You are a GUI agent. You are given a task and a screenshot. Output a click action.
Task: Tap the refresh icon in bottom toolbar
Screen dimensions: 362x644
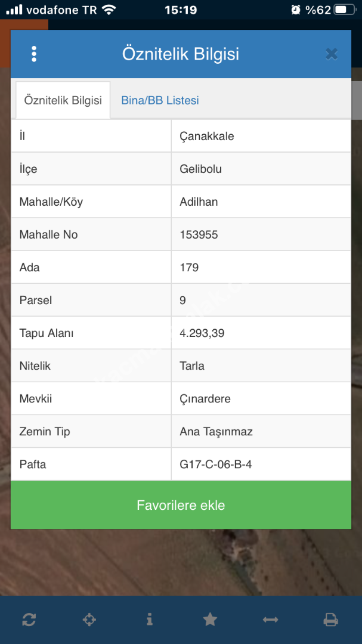click(29, 620)
